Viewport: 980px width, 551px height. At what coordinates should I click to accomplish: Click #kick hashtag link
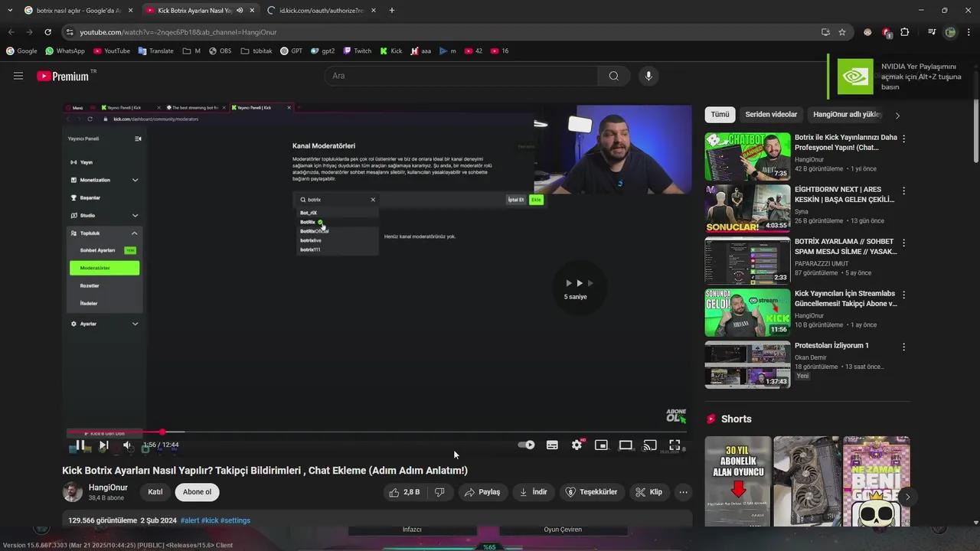coord(210,520)
